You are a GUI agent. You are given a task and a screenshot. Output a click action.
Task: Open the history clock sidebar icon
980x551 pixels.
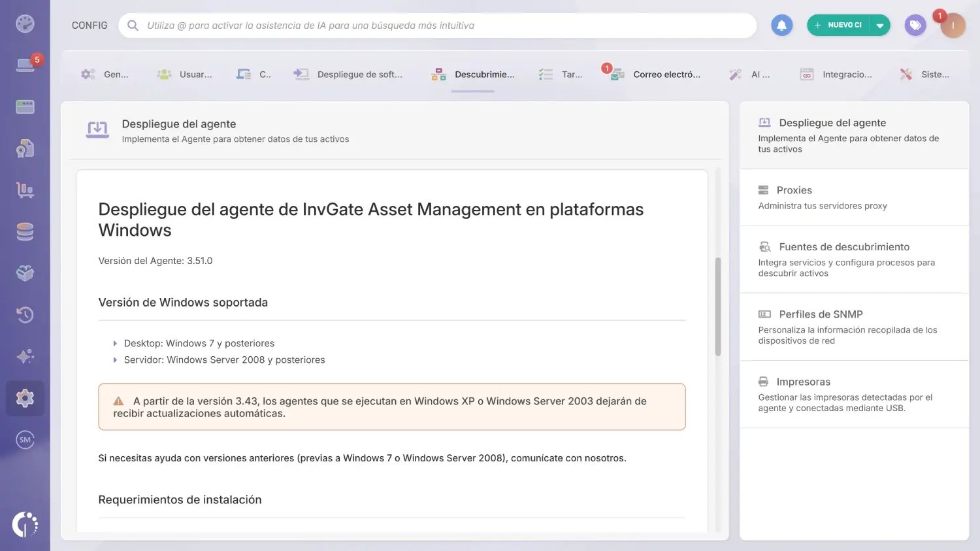pyautogui.click(x=25, y=315)
